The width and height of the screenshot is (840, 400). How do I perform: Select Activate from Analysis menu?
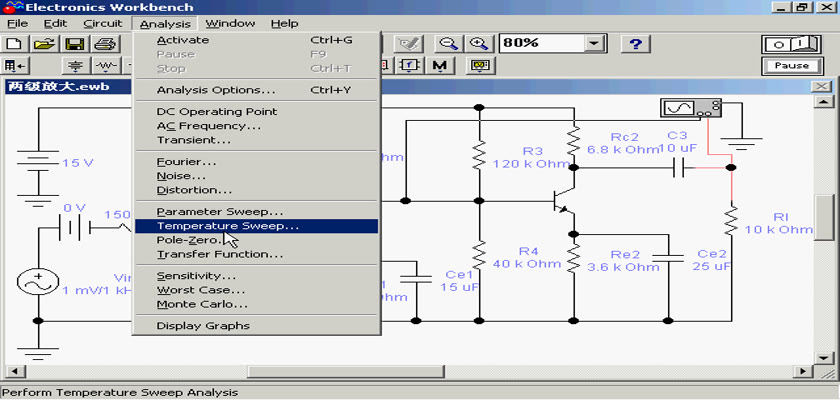click(257, 40)
